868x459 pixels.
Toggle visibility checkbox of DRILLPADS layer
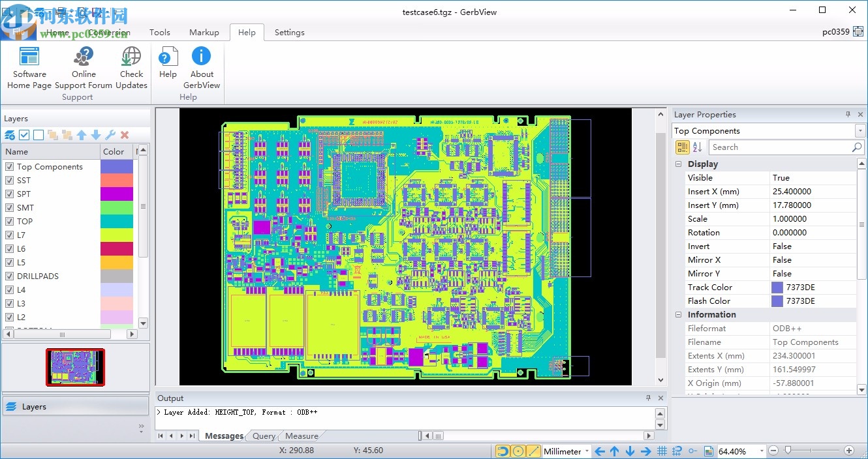tap(10, 276)
